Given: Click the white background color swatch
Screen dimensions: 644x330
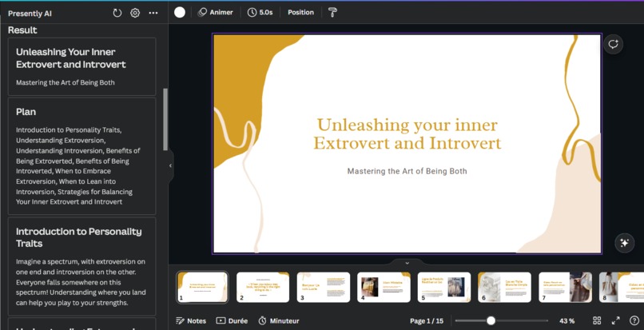Looking at the screenshot, I should click(x=180, y=12).
